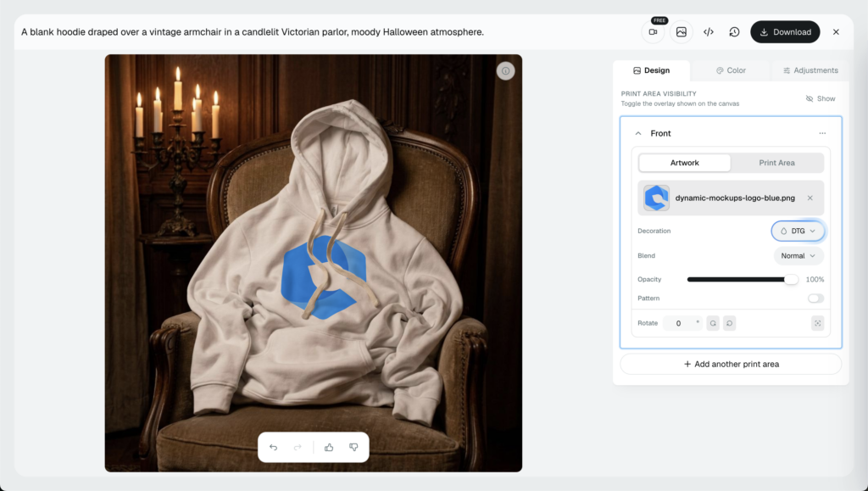Give thumbs down to mockup
868x491 pixels.
pos(353,447)
